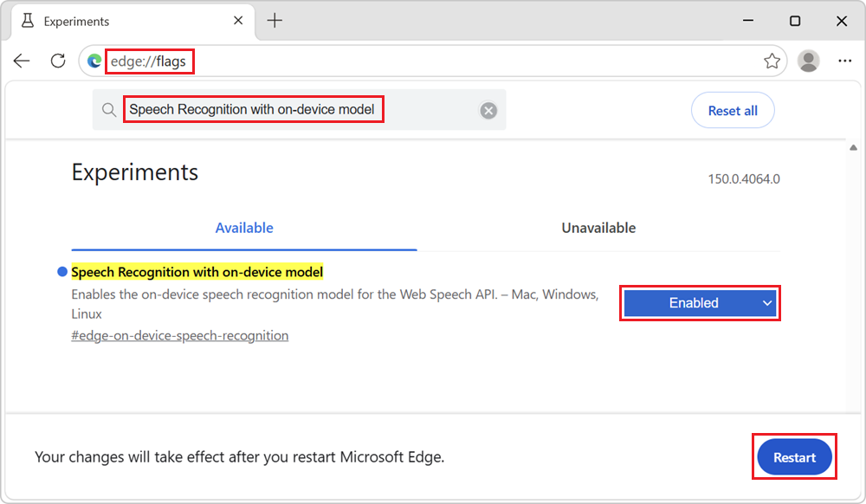
Task: Click the Experiments page heading
Action: [x=135, y=172]
